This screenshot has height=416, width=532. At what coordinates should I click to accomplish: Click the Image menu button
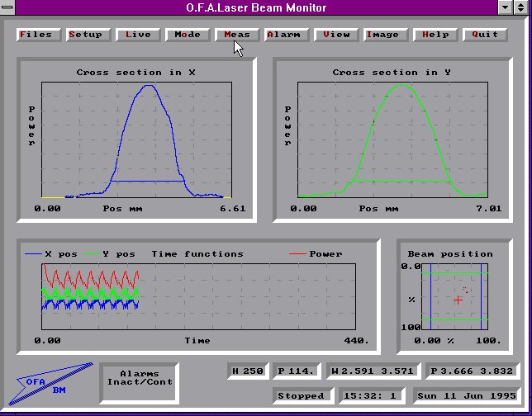[x=382, y=35]
